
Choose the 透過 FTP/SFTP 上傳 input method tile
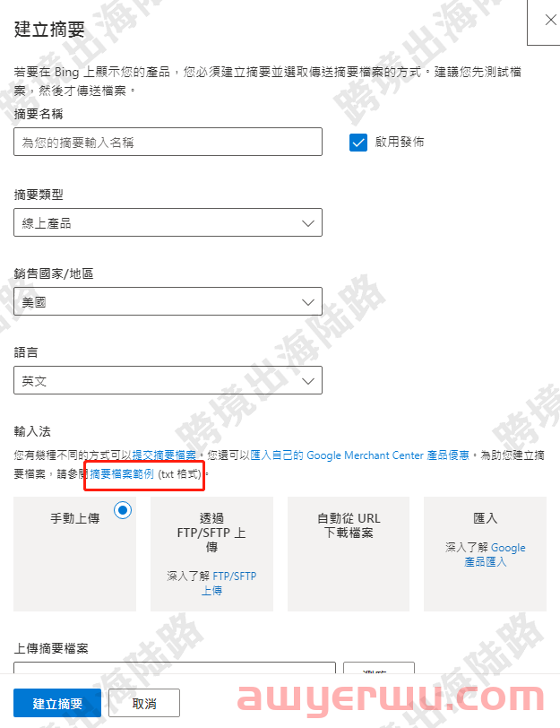pos(211,554)
